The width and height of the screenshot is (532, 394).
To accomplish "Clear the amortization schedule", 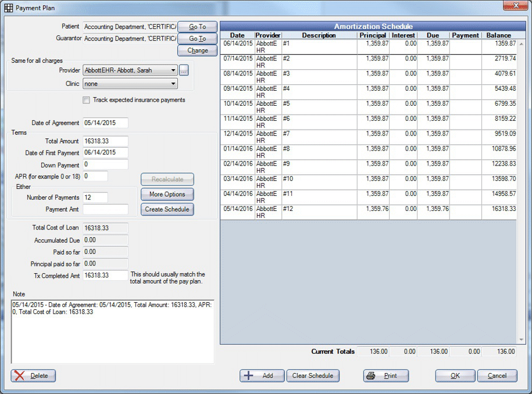I will [312, 375].
